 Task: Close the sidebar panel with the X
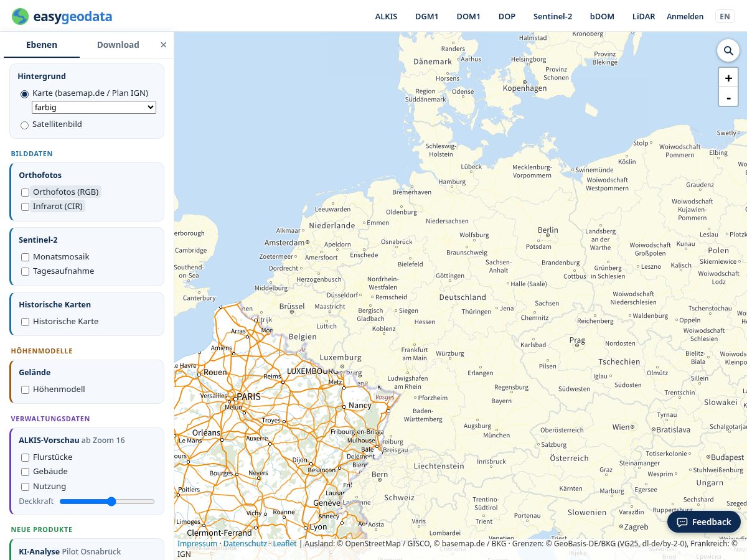(x=163, y=45)
